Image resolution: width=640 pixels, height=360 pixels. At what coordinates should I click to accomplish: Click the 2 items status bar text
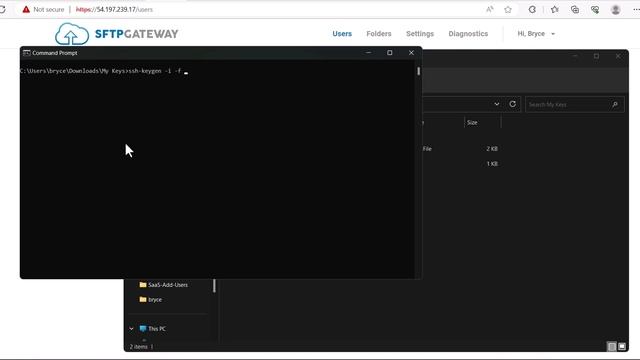(139, 347)
